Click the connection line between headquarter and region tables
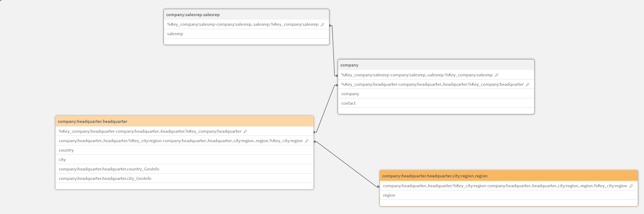This screenshot has height=214, width=644. (x=347, y=164)
